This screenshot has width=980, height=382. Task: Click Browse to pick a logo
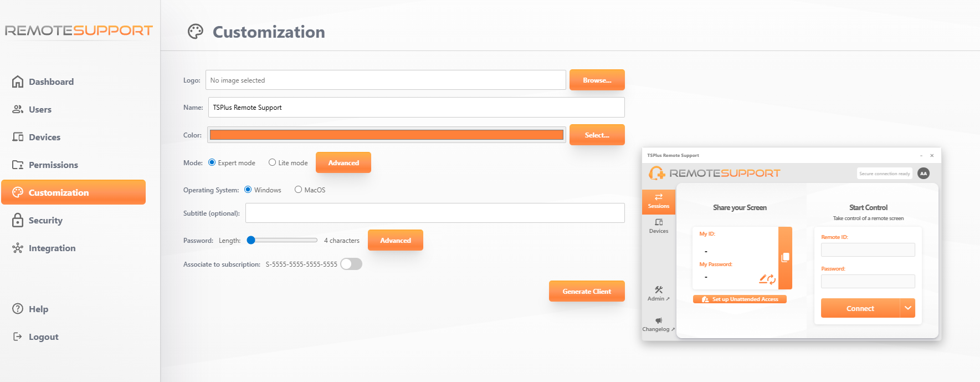coord(597,80)
